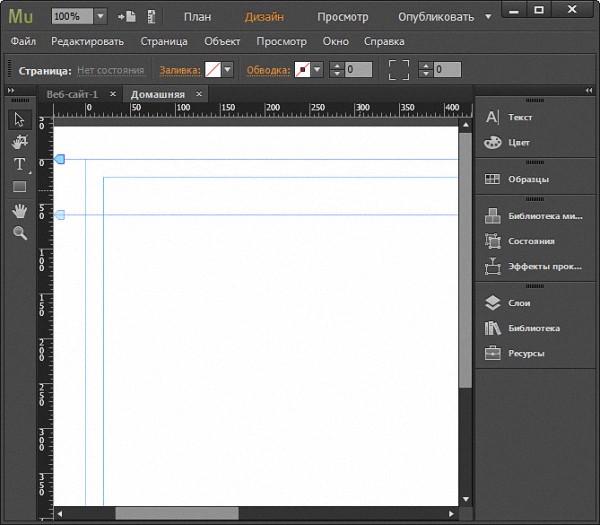The height and width of the screenshot is (525, 600).
Task: Select the Selection arrow tool
Action: (x=19, y=120)
